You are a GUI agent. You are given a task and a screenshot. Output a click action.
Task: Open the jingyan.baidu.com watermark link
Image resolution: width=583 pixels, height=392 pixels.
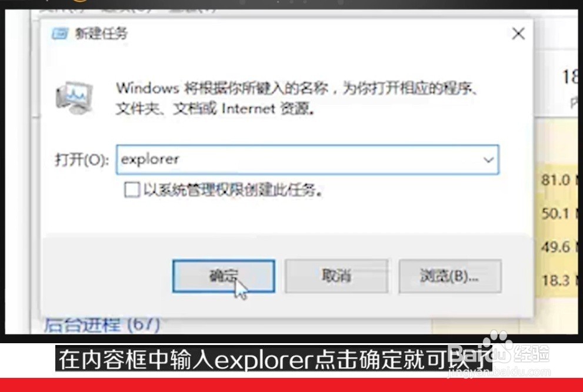pyautogui.click(x=499, y=371)
